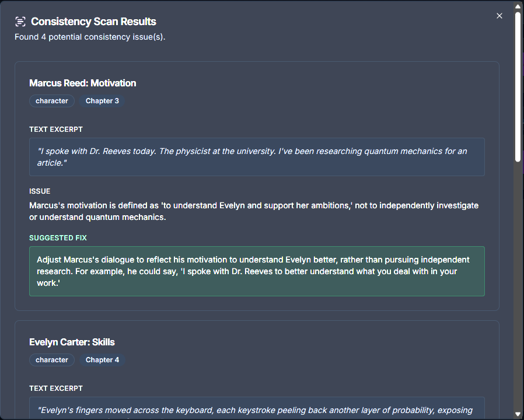Click the Consistency Scan Results title

tap(93, 21)
